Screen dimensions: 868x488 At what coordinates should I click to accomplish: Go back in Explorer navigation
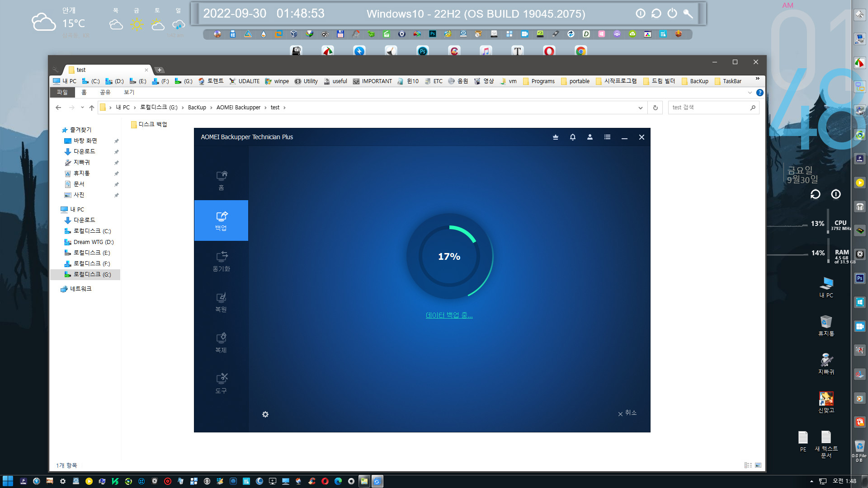pos(58,108)
